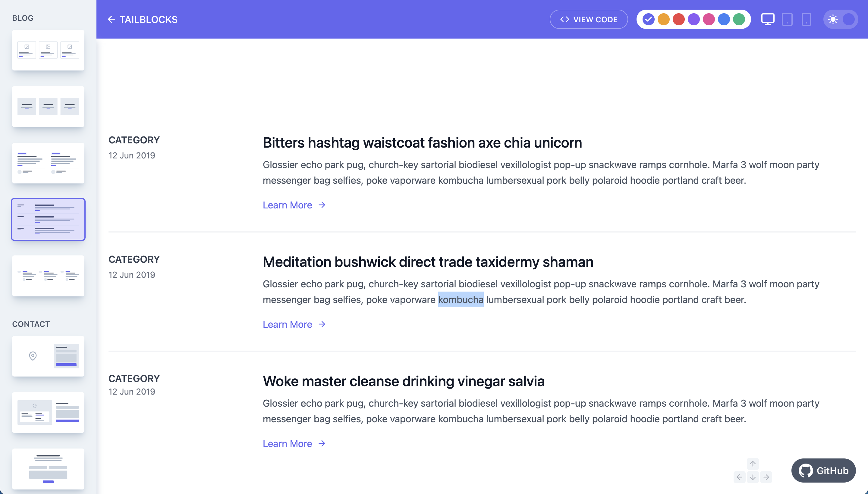Select the desktop preview icon
868x494 pixels.
coord(768,19)
